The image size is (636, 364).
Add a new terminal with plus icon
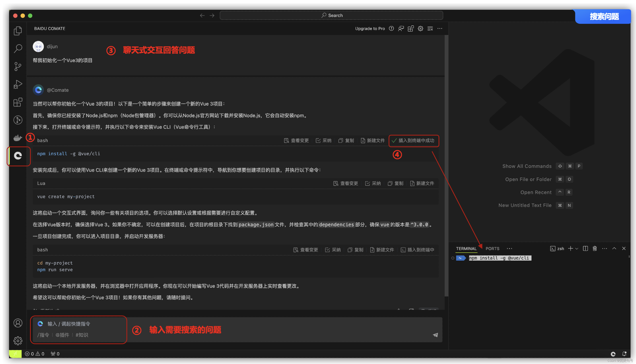point(570,248)
